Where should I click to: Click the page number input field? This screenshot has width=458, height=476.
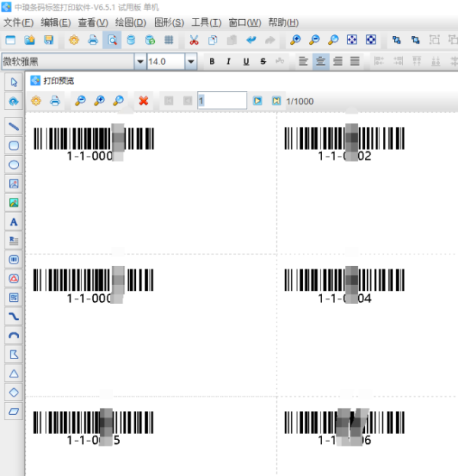tap(221, 100)
